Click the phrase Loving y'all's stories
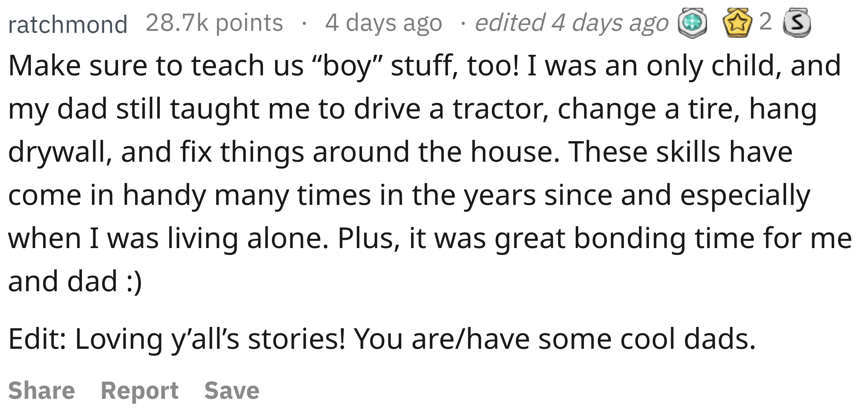Image resolution: width=868 pixels, height=418 pixels. click(x=210, y=340)
